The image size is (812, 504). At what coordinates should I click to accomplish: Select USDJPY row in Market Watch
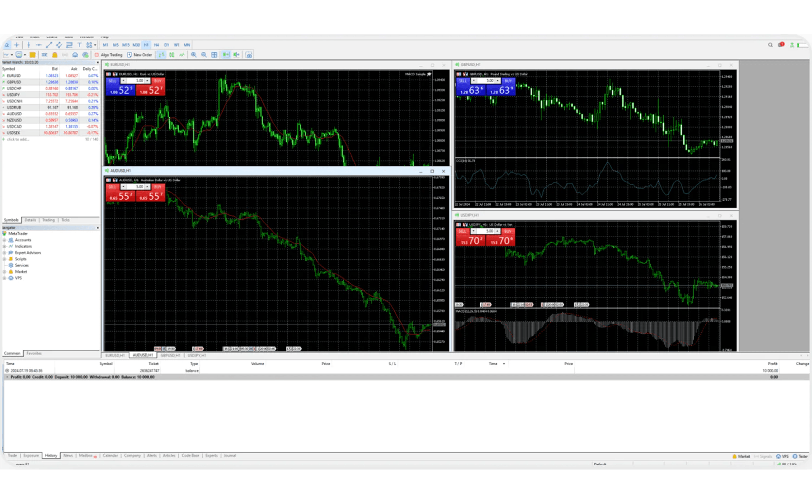(x=13, y=95)
